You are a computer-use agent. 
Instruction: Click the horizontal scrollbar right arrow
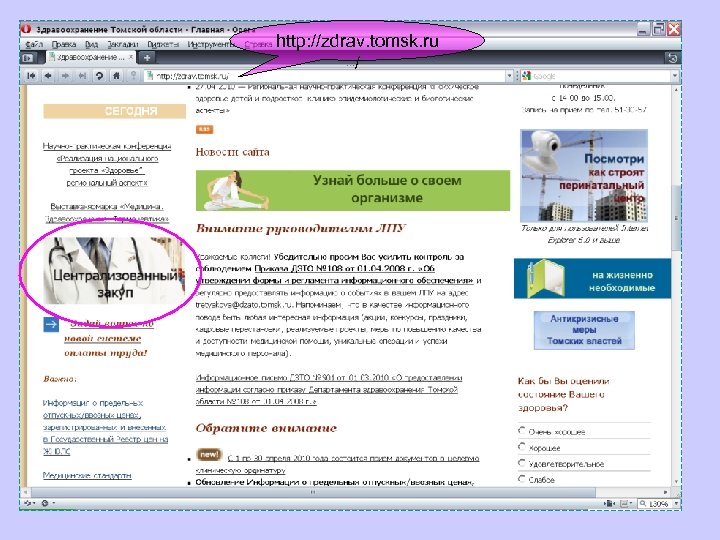pyautogui.click(x=666, y=492)
